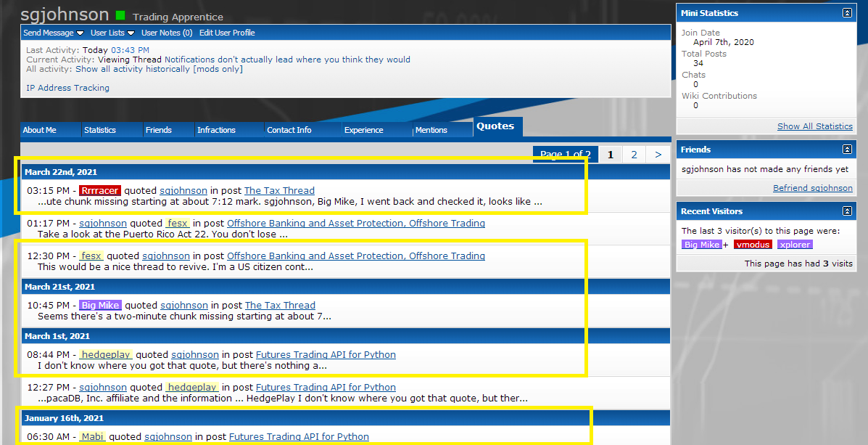Open User Notes (0)
This screenshot has width=868, height=445.
(167, 33)
